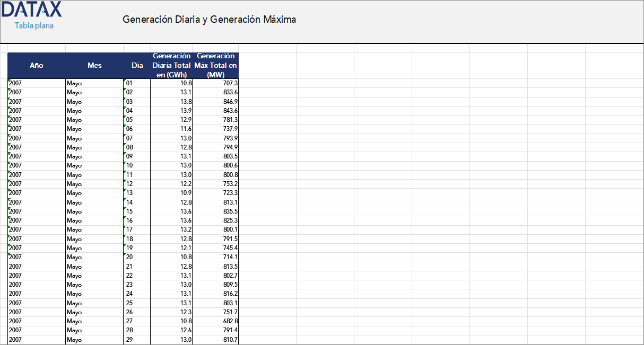
Task: Select the Mes column header
Action: (x=93, y=66)
